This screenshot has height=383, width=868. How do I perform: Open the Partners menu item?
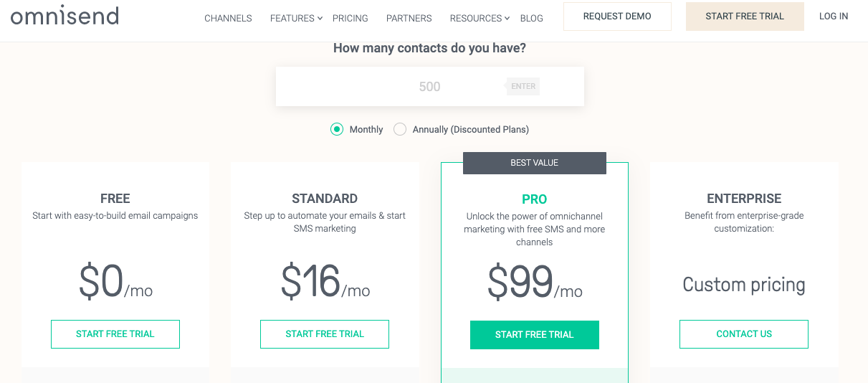click(409, 18)
